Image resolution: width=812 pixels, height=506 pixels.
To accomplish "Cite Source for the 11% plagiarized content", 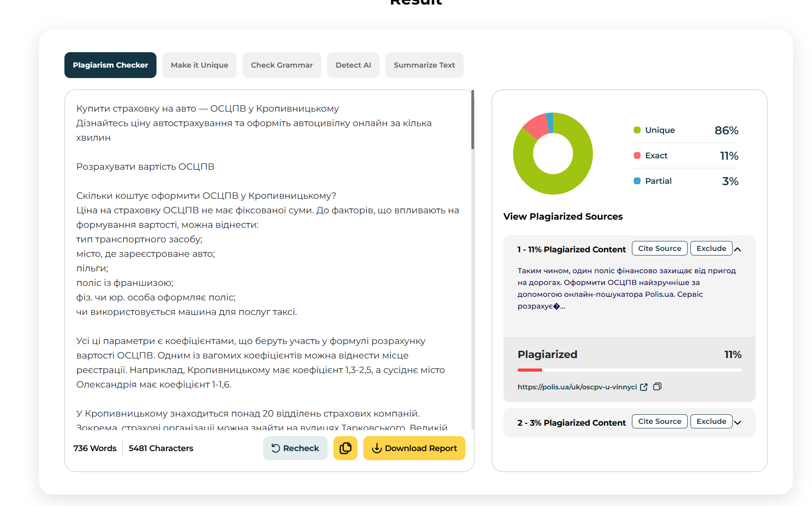I will pyautogui.click(x=660, y=248).
